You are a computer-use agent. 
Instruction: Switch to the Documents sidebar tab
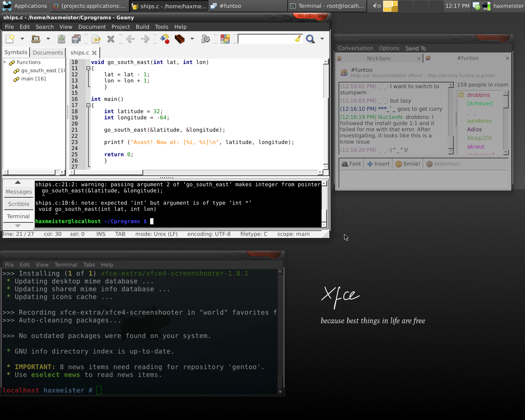pyautogui.click(x=48, y=52)
